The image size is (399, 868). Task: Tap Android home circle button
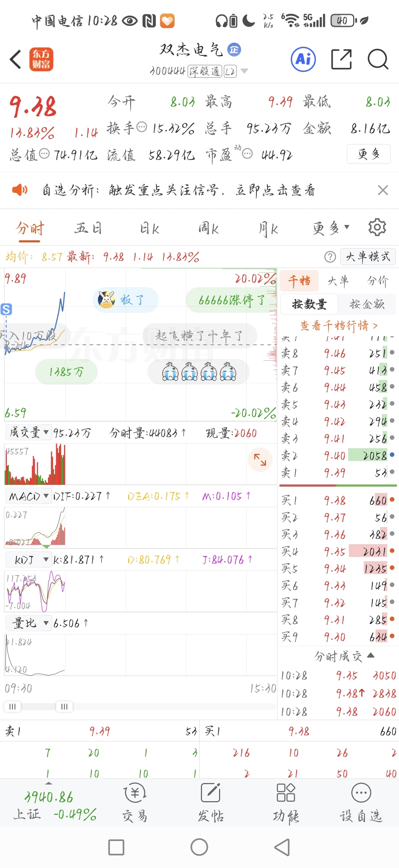pyautogui.click(x=199, y=847)
